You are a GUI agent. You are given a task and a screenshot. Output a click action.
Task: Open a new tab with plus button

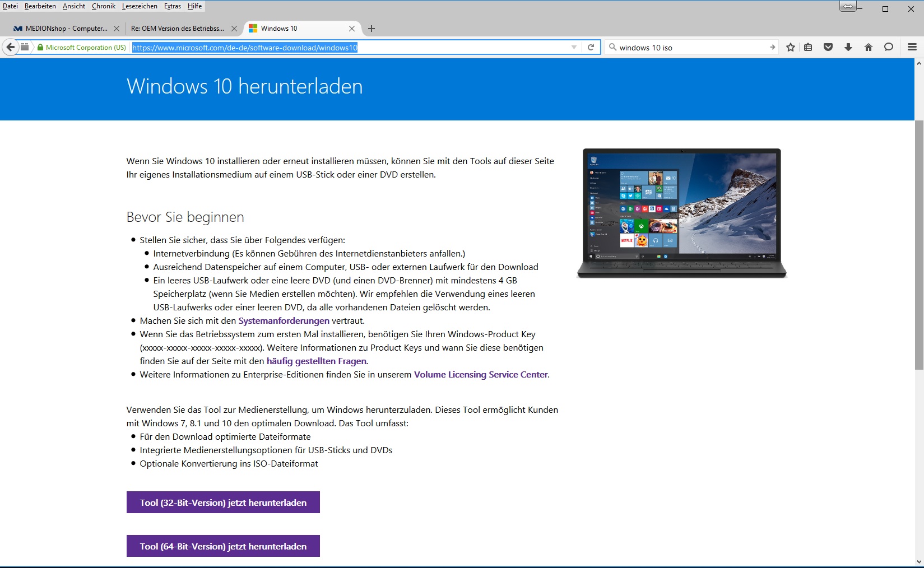[372, 29]
